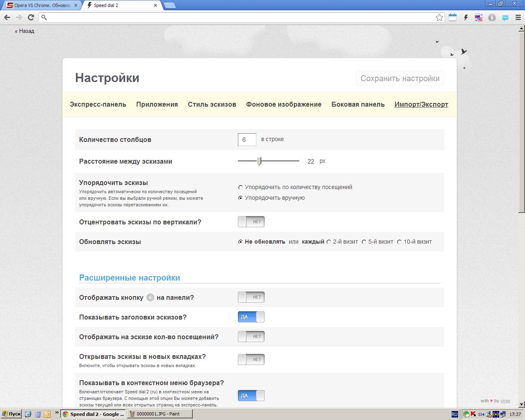The image size is (525, 420).
Task: Open the blue chat bubble extension
Action: click(x=505, y=17)
